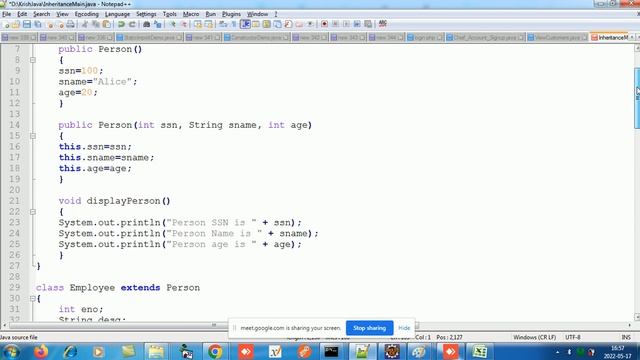Click the Playback macro icon
This screenshot has height=360, width=640.
pyautogui.click(x=346, y=24)
